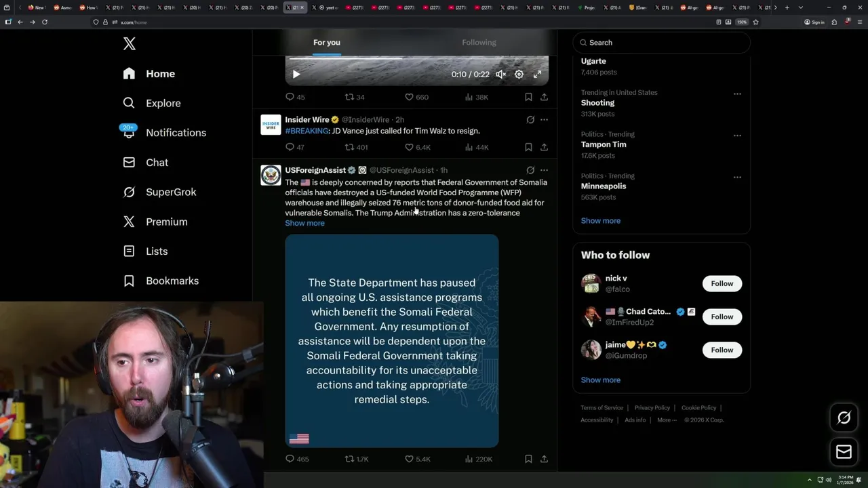Switch to the Following tab
This screenshot has height=488, width=868.
[x=479, y=43]
